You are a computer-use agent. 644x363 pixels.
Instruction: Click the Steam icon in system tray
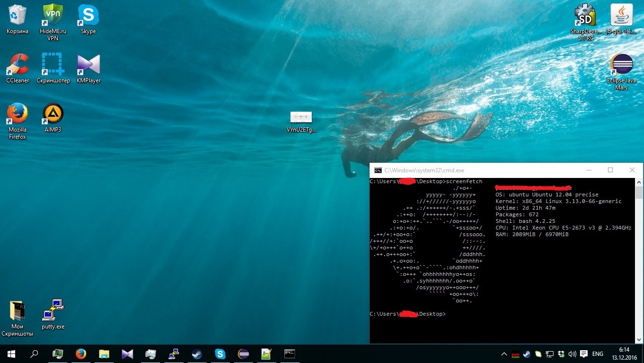(526, 354)
